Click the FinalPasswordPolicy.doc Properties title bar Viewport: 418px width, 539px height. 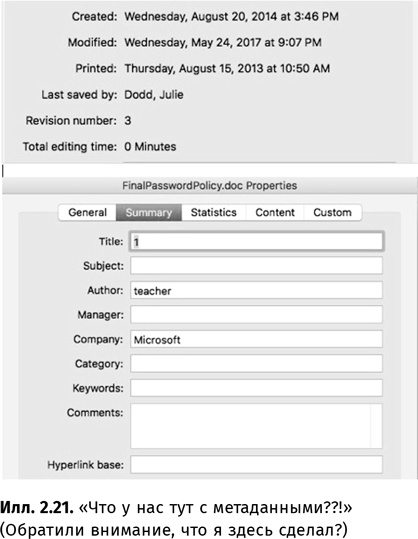(x=210, y=186)
